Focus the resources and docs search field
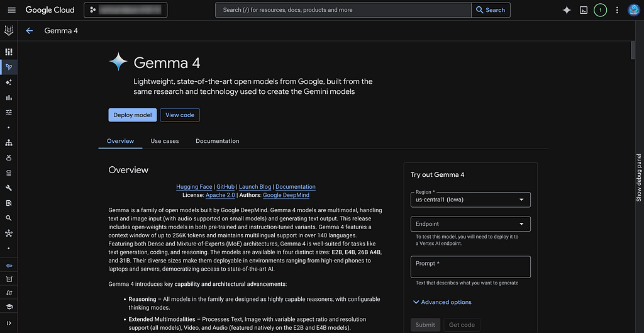Screen dimensions: 644x333 (343, 10)
